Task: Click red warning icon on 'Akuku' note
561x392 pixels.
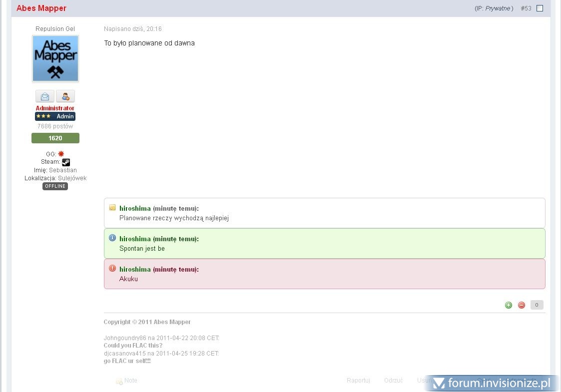Action: (x=112, y=269)
